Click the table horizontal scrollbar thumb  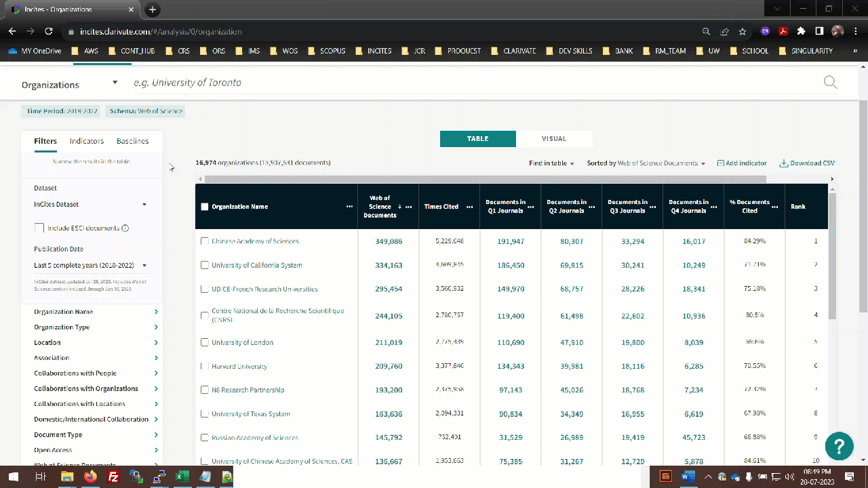(485, 179)
